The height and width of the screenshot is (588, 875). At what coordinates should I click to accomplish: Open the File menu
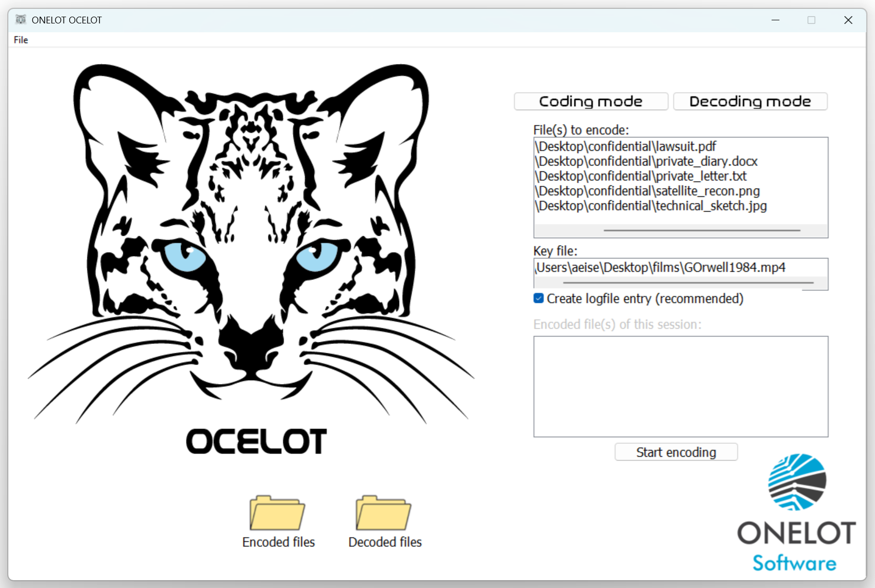pyautogui.click(x=21, y=40)
